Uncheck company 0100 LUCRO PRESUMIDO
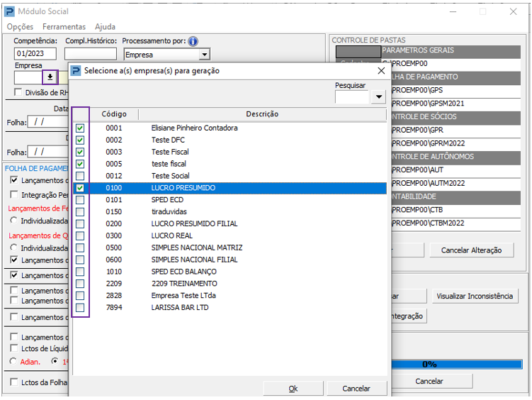The height and width of the screenshot is (400, 532). click(80, 188)
